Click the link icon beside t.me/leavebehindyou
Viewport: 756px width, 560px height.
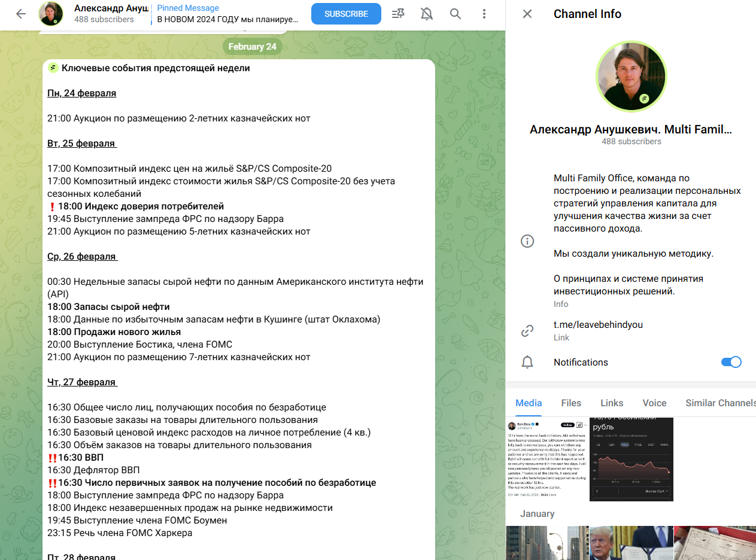pyautogui.click(x=527, y=330)
